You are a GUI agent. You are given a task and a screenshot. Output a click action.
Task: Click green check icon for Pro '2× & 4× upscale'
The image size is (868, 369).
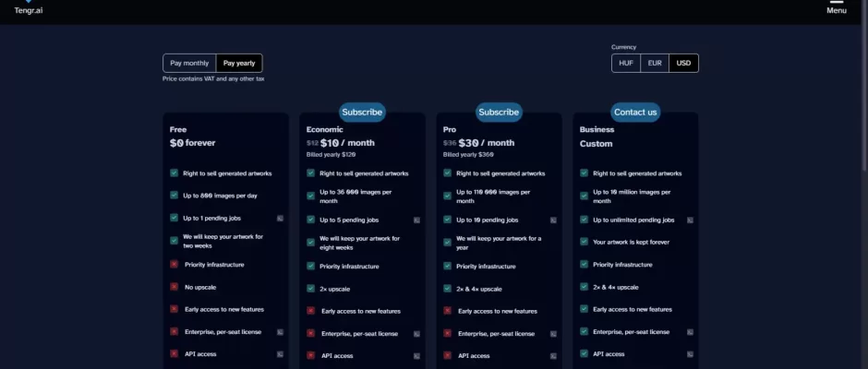click(447, 288)
